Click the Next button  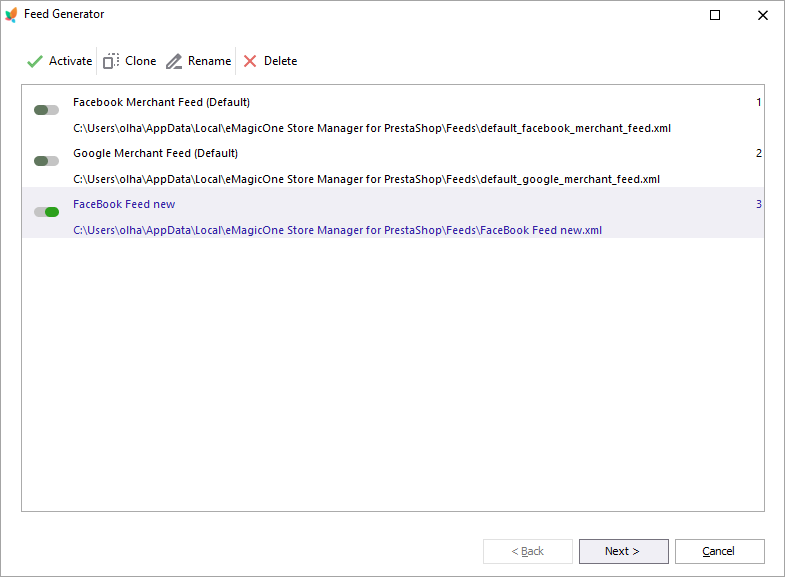click(623, 551)
